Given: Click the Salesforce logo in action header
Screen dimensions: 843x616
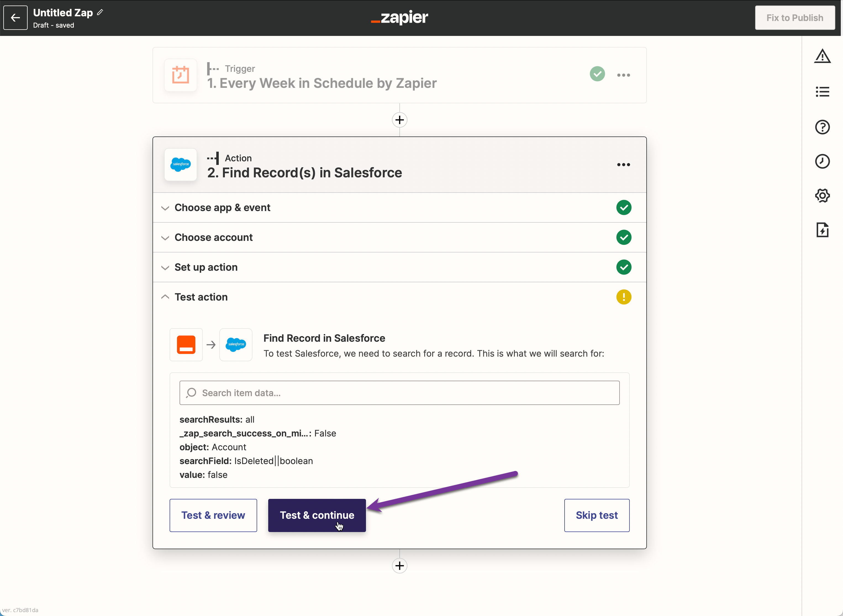Looking at the screenshot, I should pos(180,164).
